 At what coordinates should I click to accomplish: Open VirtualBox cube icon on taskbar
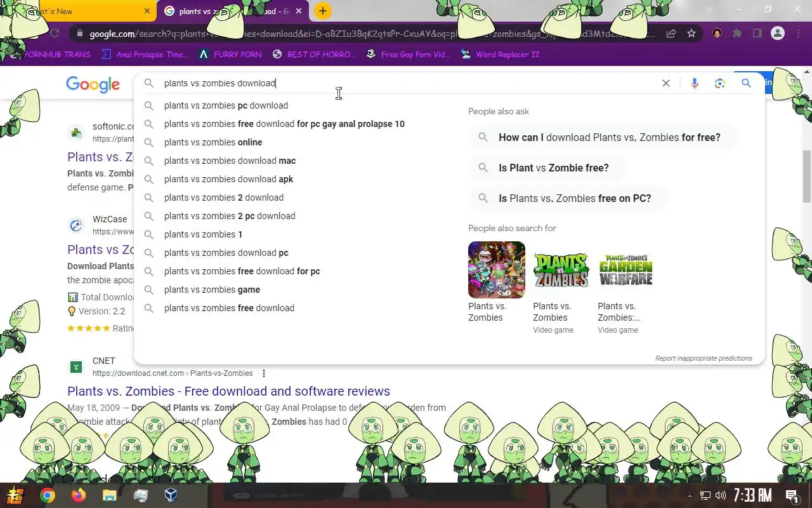pyautogui.click(x=171, y=495)
